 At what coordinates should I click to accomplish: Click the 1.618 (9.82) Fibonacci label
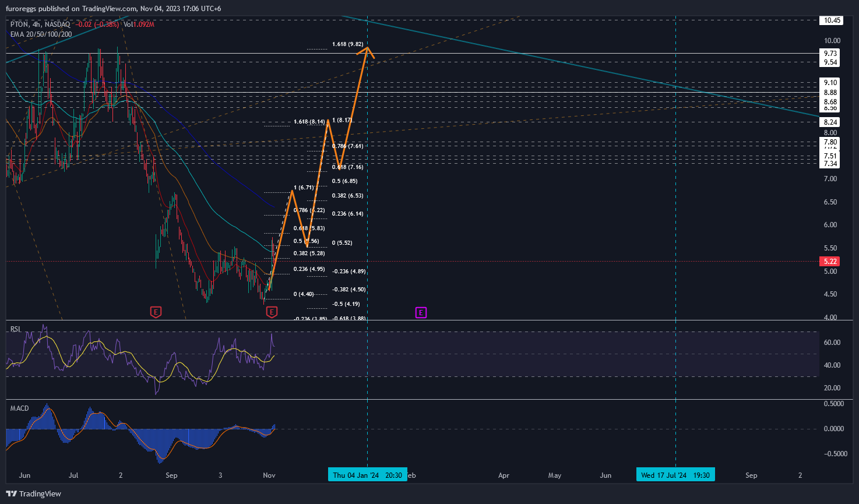tap(348, 44)
